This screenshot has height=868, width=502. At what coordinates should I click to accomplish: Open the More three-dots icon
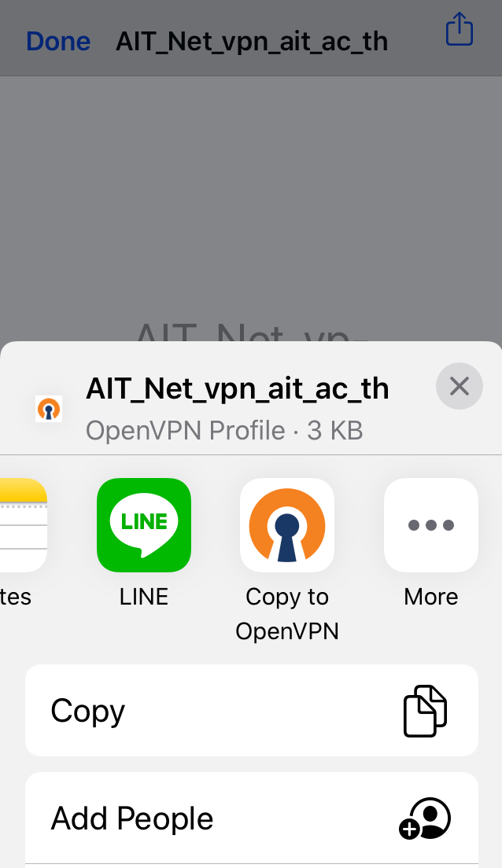point(431,524)
